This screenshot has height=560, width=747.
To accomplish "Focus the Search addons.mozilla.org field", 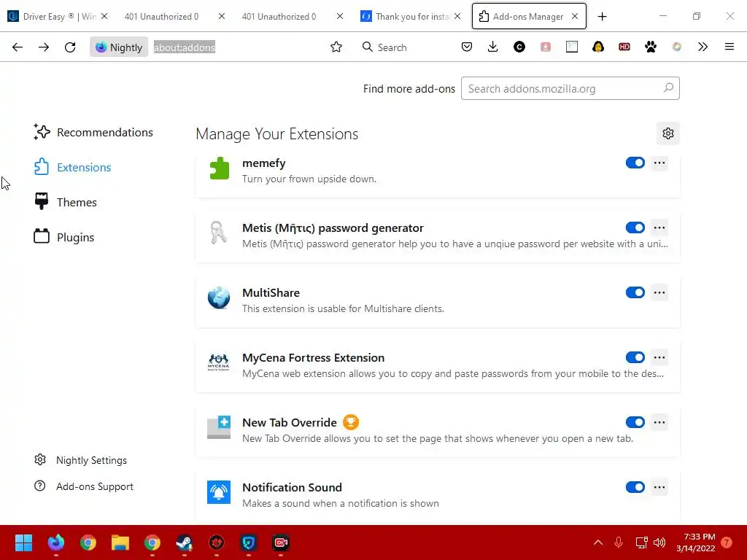I will coord(570,88).
